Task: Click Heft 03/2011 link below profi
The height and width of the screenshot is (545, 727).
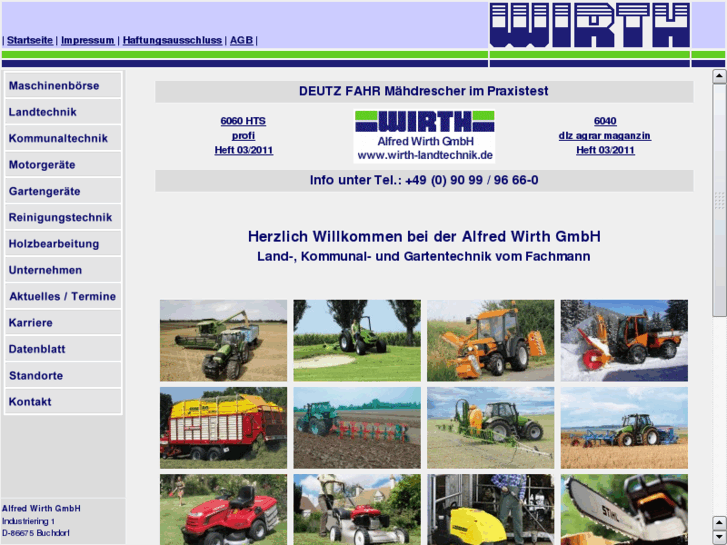Action: [243, 150]
